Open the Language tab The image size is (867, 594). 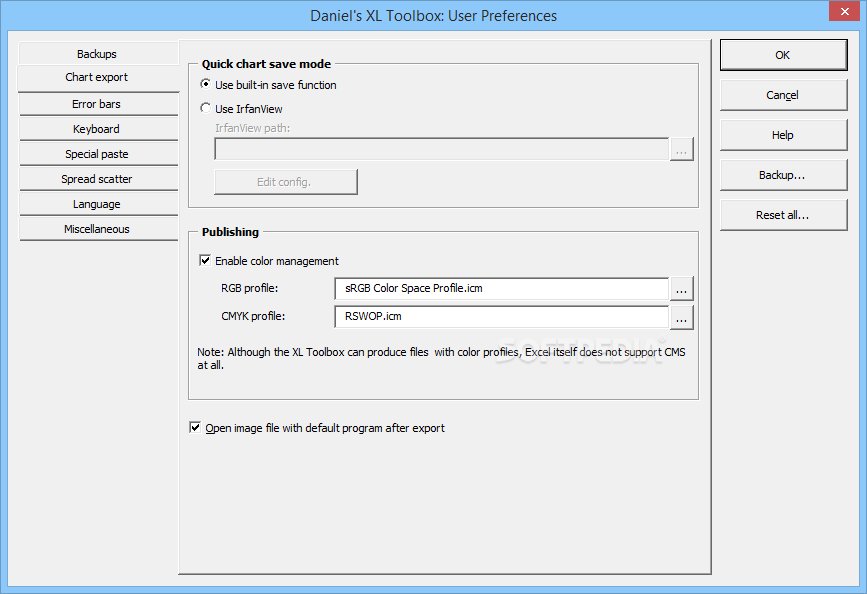(x=98, y=204)
